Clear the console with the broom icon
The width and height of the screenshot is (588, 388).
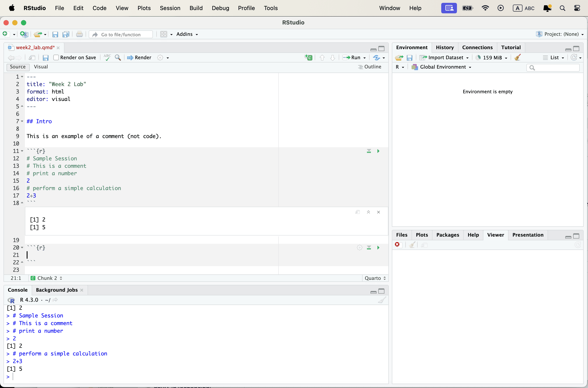pos(382,300)
